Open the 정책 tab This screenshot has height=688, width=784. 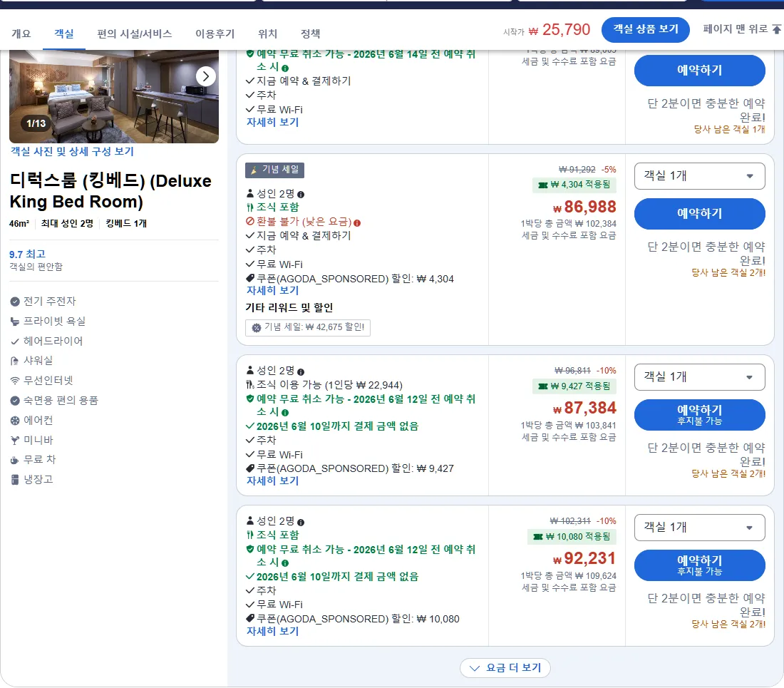(x=311, y=34)
